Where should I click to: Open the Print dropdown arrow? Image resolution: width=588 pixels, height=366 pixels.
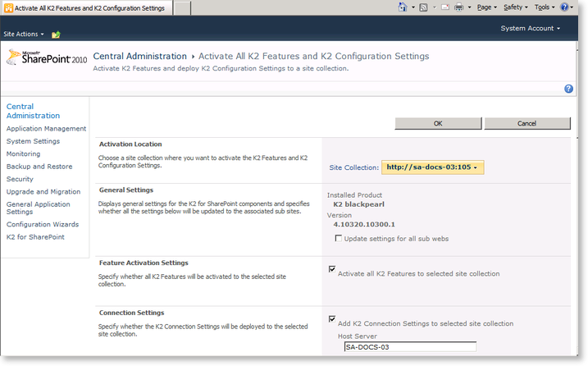[469, 7]
